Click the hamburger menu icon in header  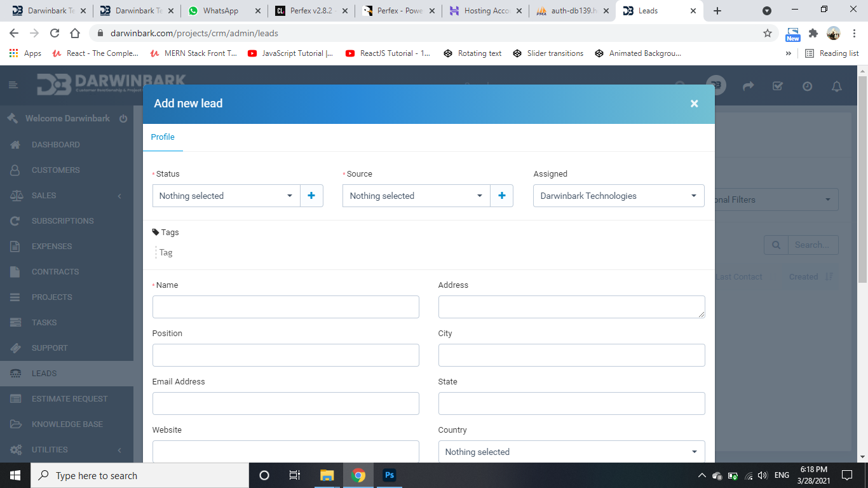[x=13, y=85]
